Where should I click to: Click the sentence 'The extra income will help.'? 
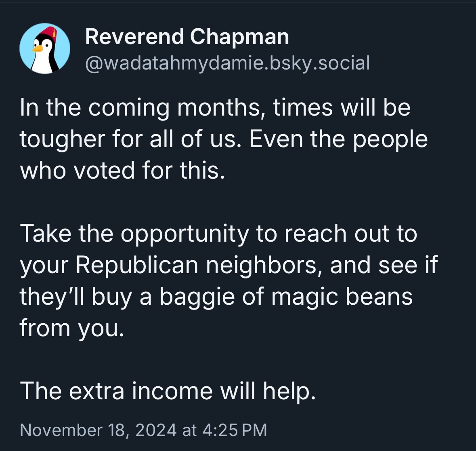pyautogui.click(x=168, y=391)
